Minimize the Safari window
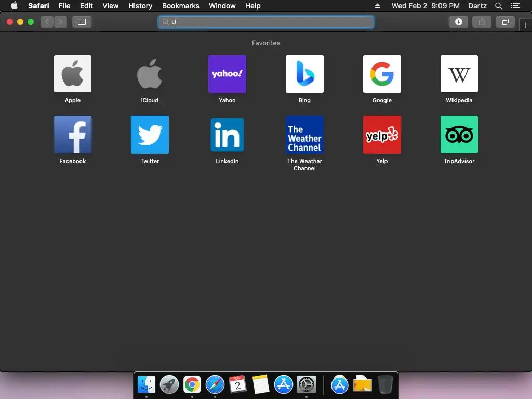This screenshot has width=532, height=399. tap(20, 22)
